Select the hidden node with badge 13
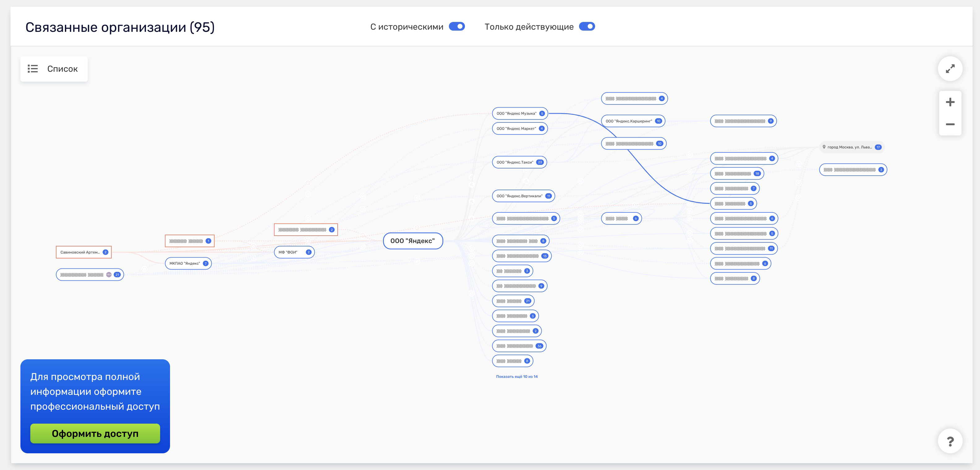Image resolution: width=980 pixels, height=470 pixels. [x=522, y=256]
